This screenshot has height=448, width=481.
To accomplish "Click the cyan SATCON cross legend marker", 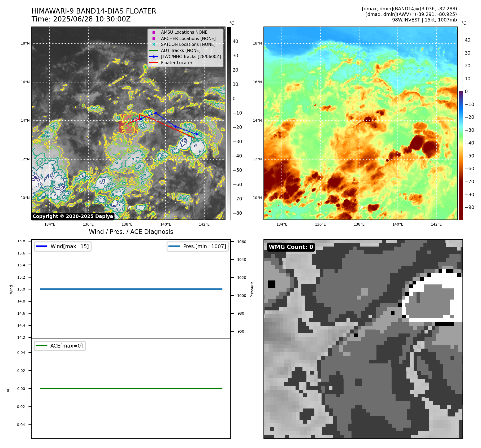I will [154, 44].
